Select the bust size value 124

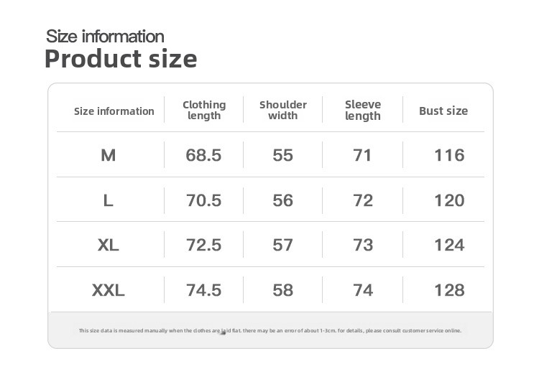click(x=449, y=245)
